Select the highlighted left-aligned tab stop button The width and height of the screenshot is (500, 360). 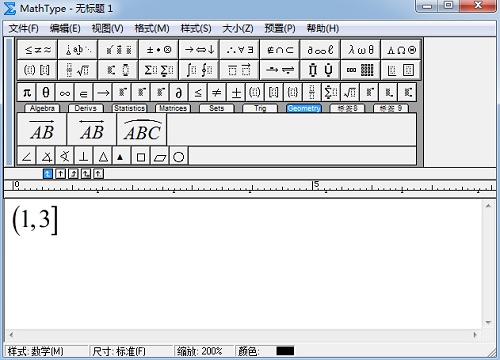coord(48,174)
